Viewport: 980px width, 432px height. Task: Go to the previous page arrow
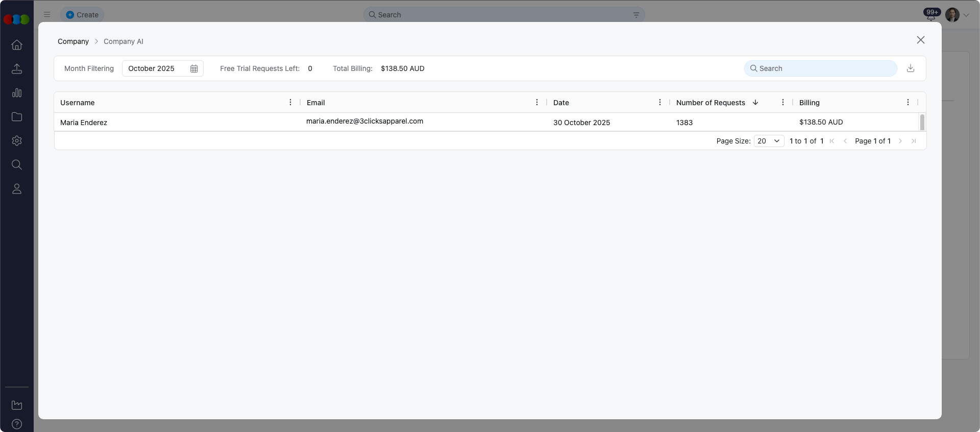pos(845,141)
